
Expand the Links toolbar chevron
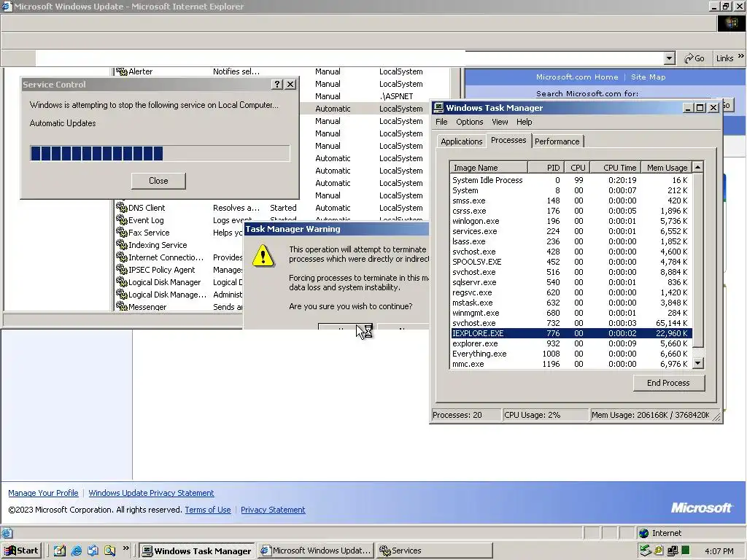pyautogui.click(x=741, y=56)
